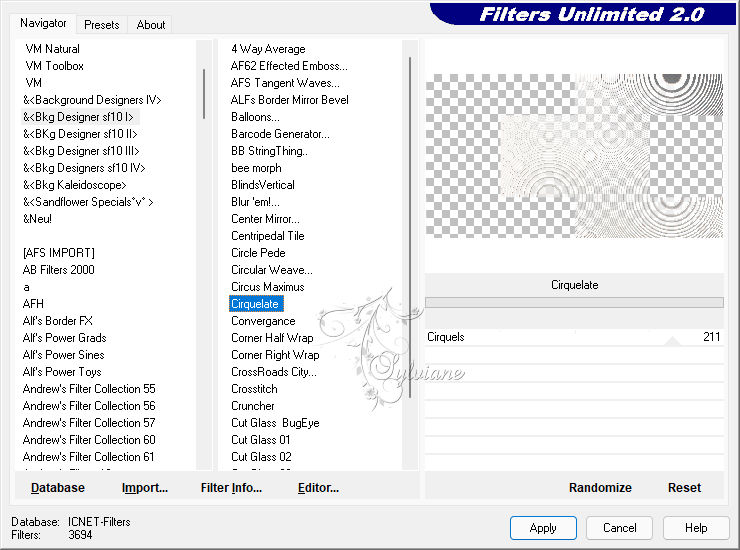Choose the Center Mirror... filter
Screen dimensions: 740x550
pos(265,219)
